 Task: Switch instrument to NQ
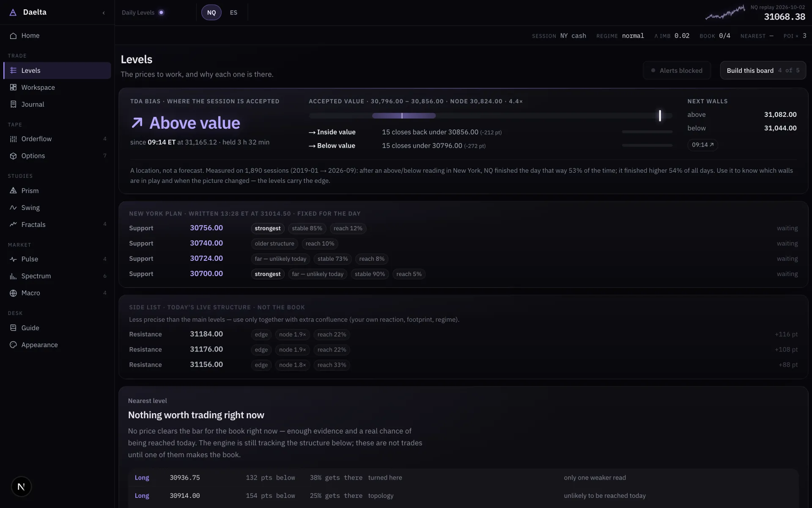click(x=211, y=13)
